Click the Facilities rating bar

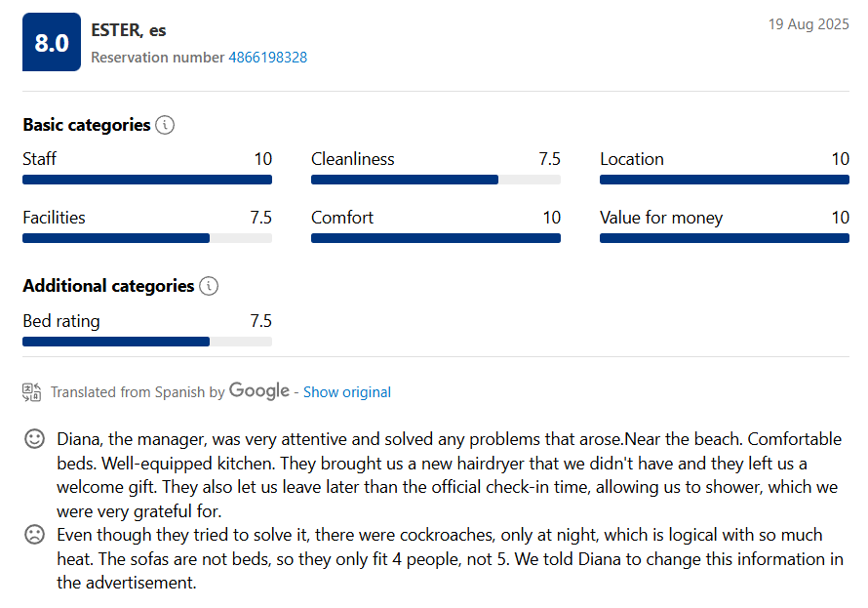coord(146,238)
